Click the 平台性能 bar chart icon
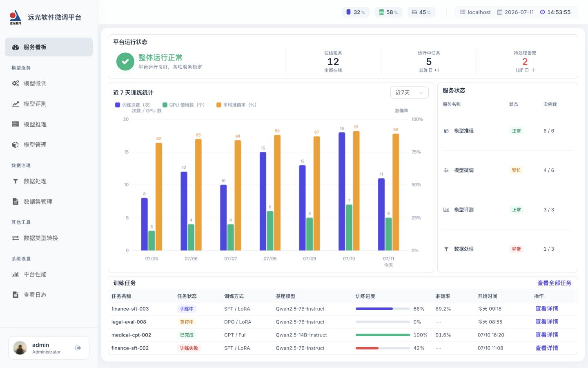Screen dimensions: 588x368 coord(16,274)
